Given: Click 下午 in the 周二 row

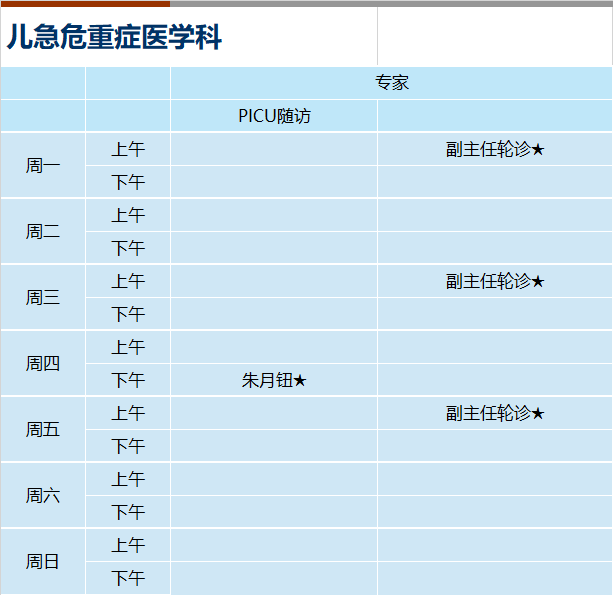Looking at the screenshot, I should pyautogui.click(x=128, y=248).
